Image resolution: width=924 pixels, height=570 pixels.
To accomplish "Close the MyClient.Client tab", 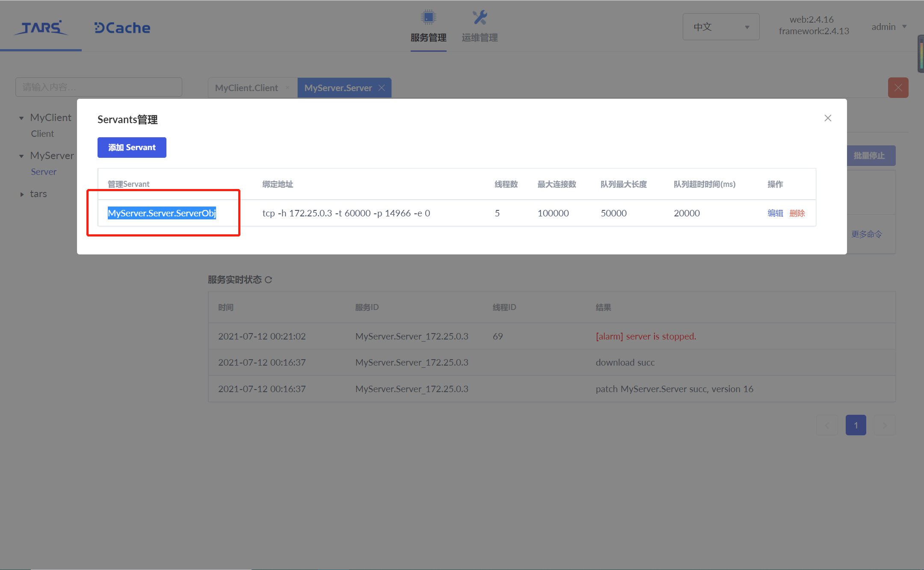I will click(x=287, y=88).
